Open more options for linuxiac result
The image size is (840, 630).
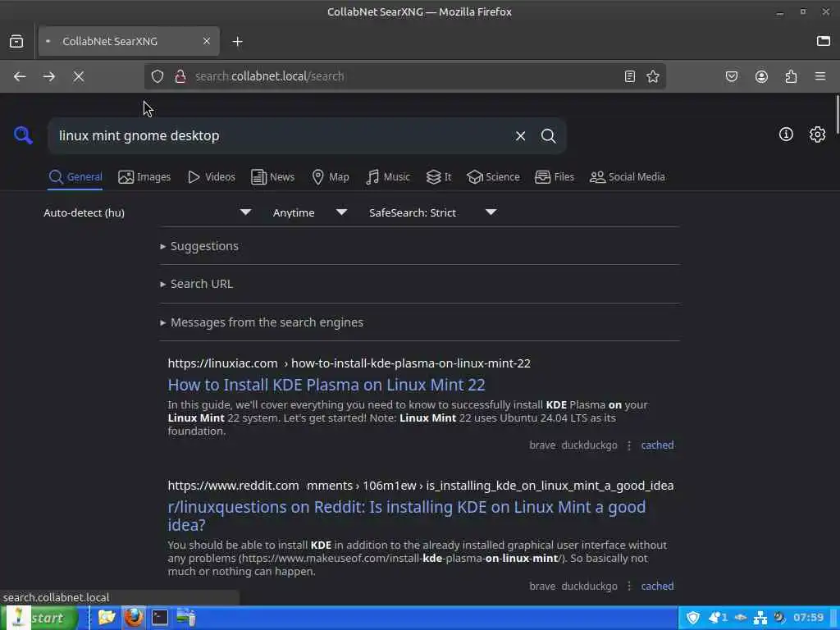[629, 445]
